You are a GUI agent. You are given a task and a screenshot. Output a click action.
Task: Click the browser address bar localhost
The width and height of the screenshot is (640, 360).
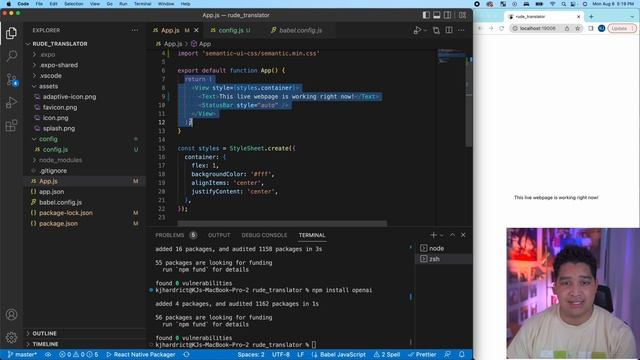538,28
